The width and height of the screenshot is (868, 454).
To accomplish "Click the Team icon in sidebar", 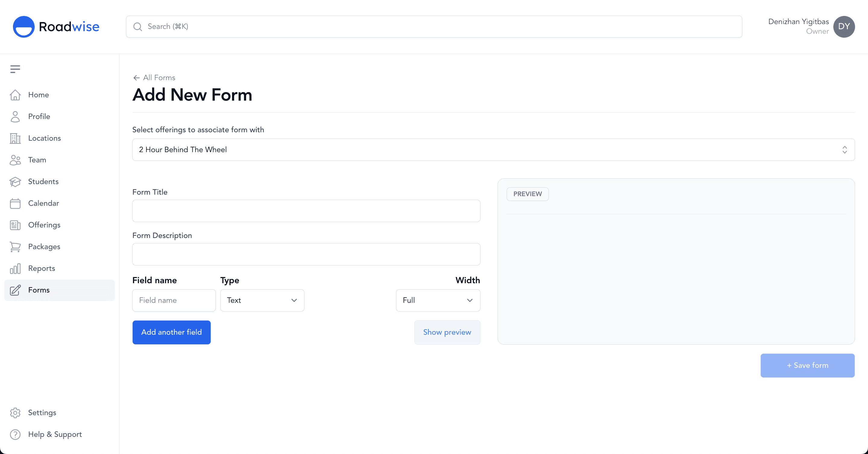I will 15,160.
